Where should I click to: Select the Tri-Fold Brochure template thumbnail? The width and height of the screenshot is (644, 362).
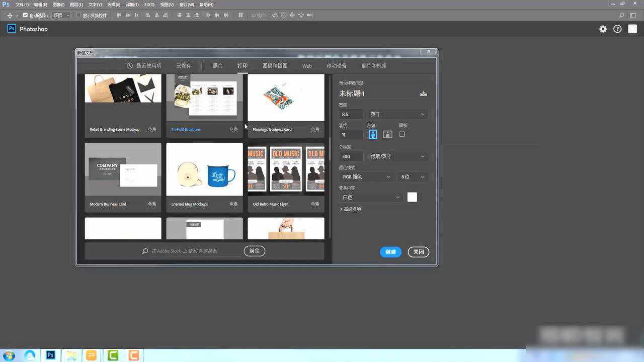point(204,98)
